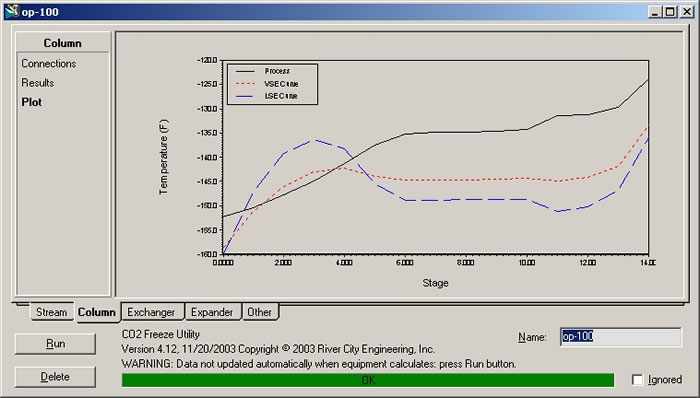The width and height of the screenshot is (700, 398).
Task: Click the Run button
Action: point(55,344)
